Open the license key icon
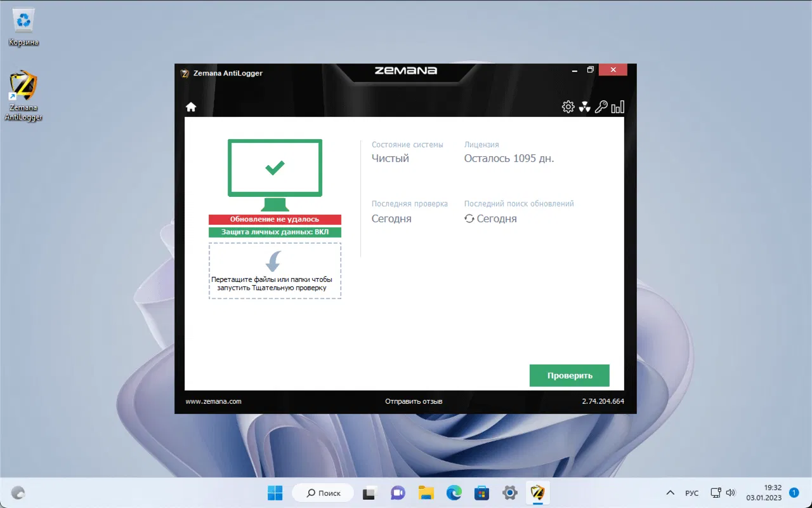Screen dimensions: 812x508 [x=601, y=107]
